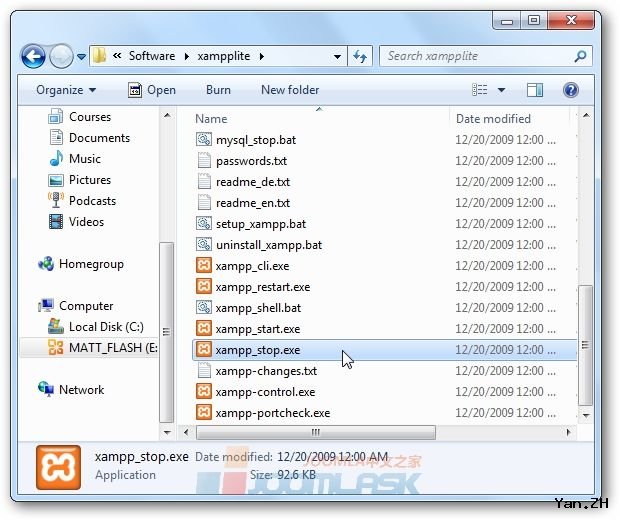The image size is (620, 520).
Task: Select passwords.txt file
Action: tap(251, 161)
